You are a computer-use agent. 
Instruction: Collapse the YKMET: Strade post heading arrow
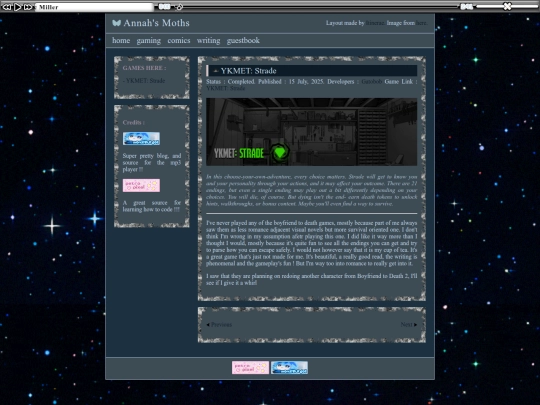pyautogui.click(x=216, y=71)
